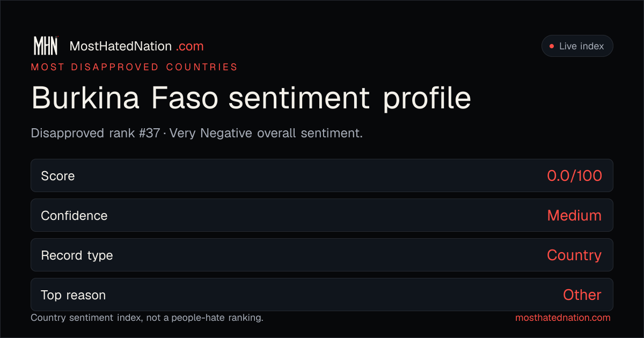Screen dimensions: 644x338
Task: Click the Burkina Faso sentiment profile heading
Action: tap(251, 98)
